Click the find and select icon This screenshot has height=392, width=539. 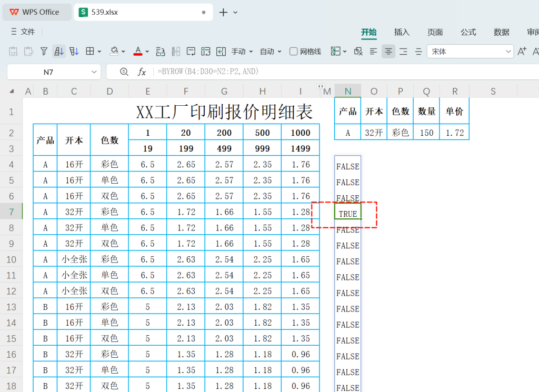point(358,52)
